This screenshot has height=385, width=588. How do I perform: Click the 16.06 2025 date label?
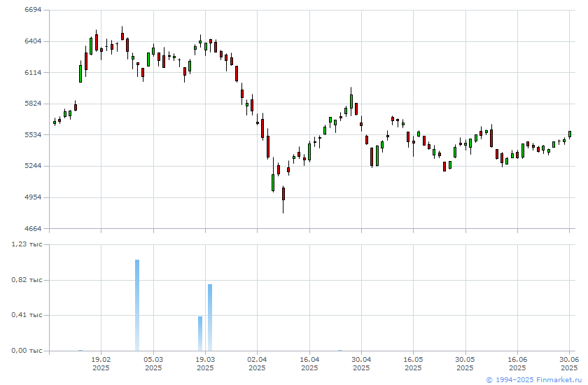pos(517,363)
